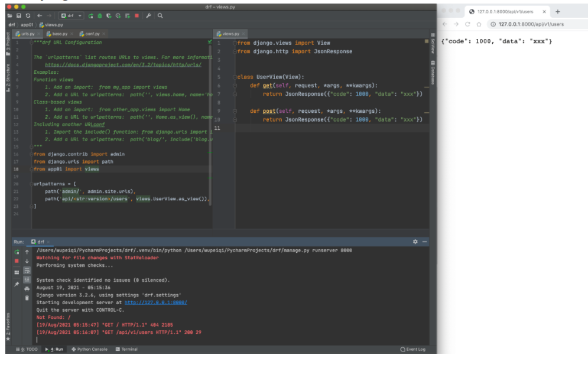Click the Save All icon
The width and height of the screenshot is (588, 365).
pyautogui.click(x=19, y=16)
